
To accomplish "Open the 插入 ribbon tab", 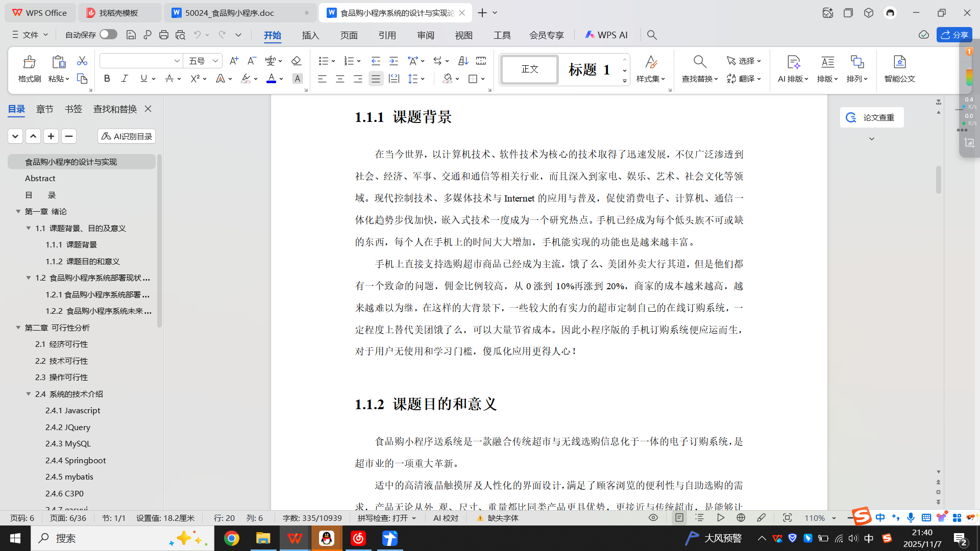I will coord(310,35).
